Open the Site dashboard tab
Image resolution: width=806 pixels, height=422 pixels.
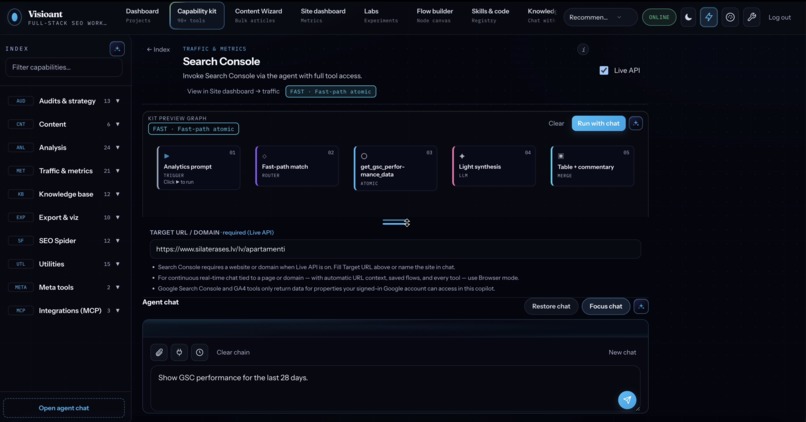[x=323, y=15]
